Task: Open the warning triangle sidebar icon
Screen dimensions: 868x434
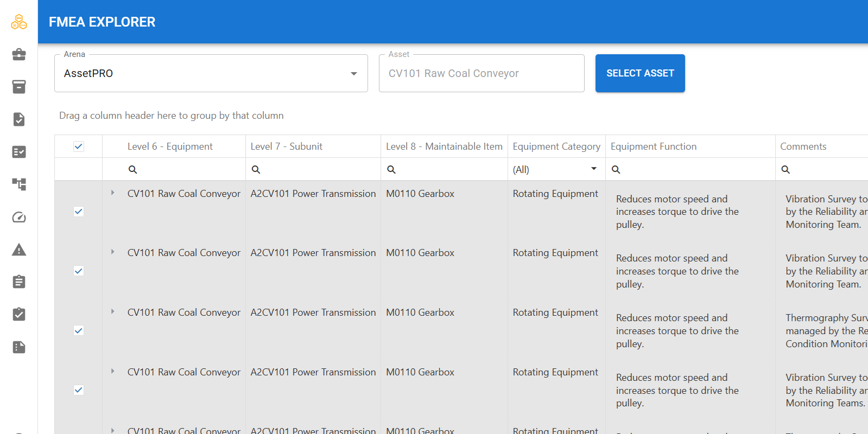Action: 19,250
